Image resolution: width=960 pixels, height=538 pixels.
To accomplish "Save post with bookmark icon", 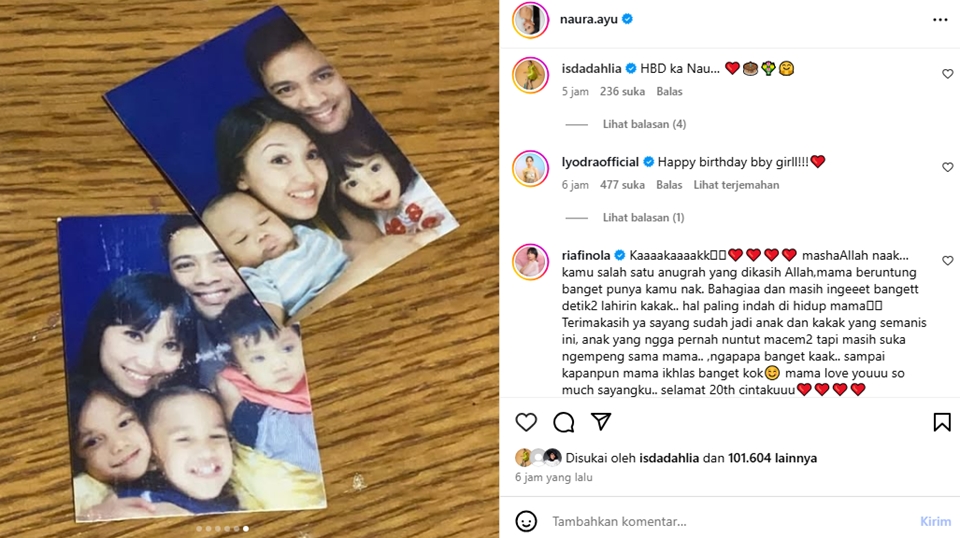I will pyautogui.click(x=942, y=422).
